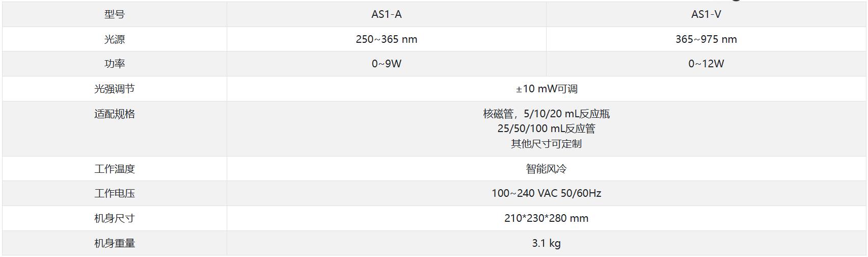Image resolution: width=868 pixels, height=257 pixels.
Task: Click the AS1-A model column header
Action: click(x=386, y=14)
